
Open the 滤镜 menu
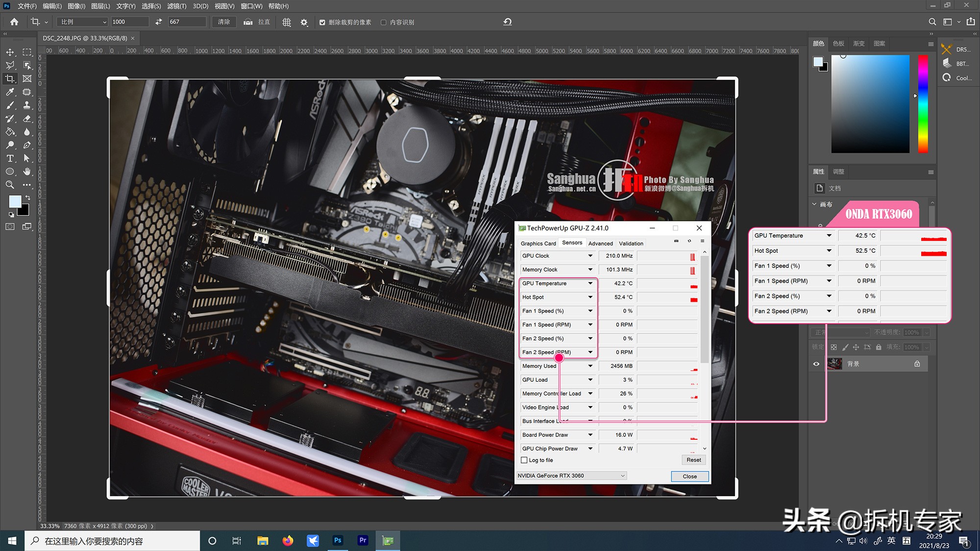click(176, 6)
